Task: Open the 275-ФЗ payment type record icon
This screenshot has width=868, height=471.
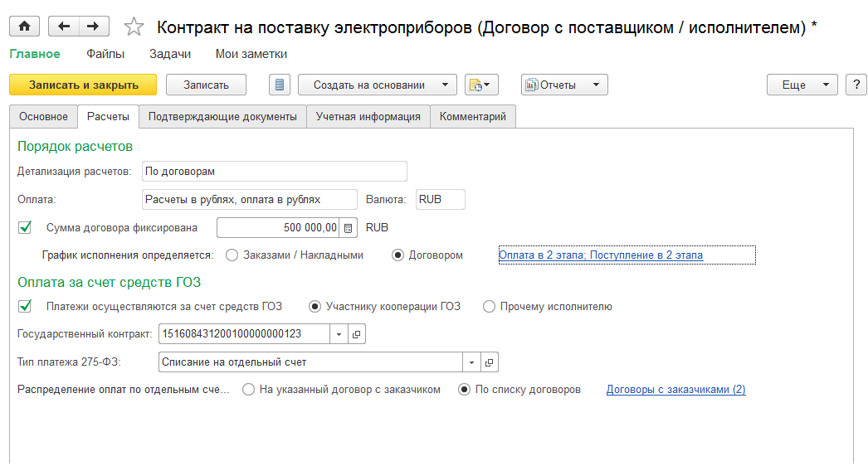Action: point(490,362)
